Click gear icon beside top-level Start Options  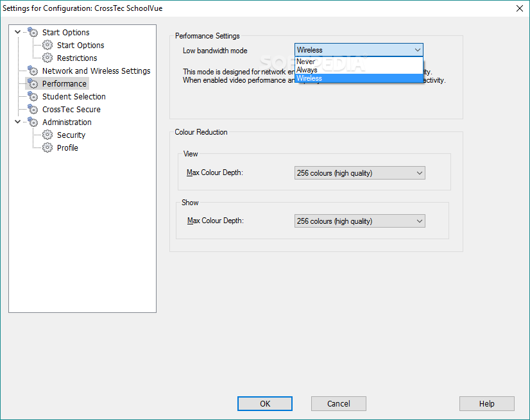coord(33,32)
